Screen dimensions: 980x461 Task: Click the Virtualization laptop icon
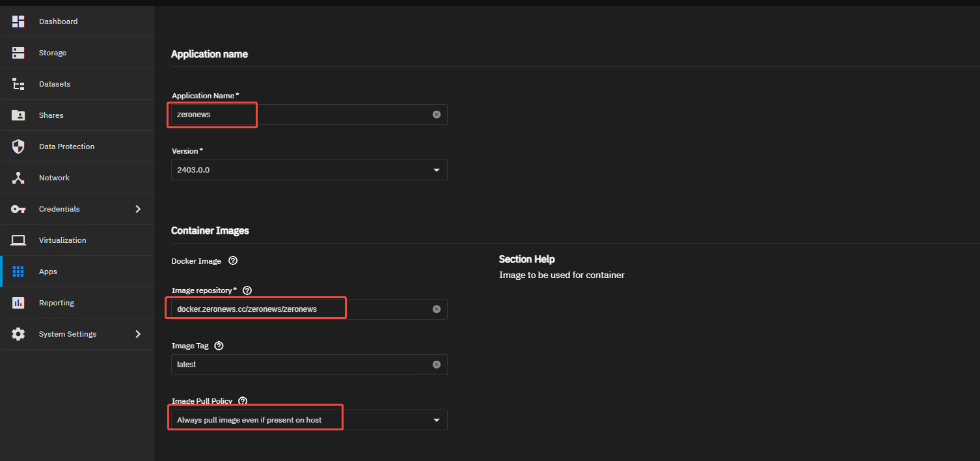[18, 240]
